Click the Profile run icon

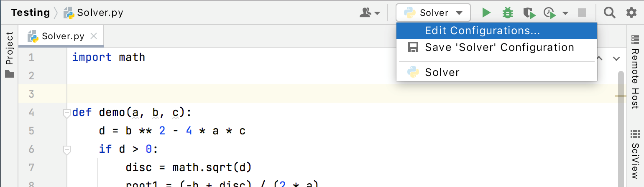pos(550,13)
